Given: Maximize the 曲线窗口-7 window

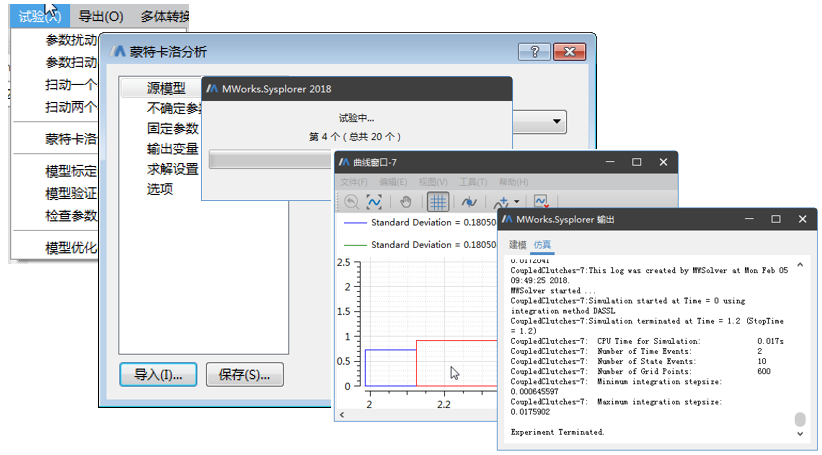Looking at the screenshot, I should pyautogui.click(x=636, y=162).
